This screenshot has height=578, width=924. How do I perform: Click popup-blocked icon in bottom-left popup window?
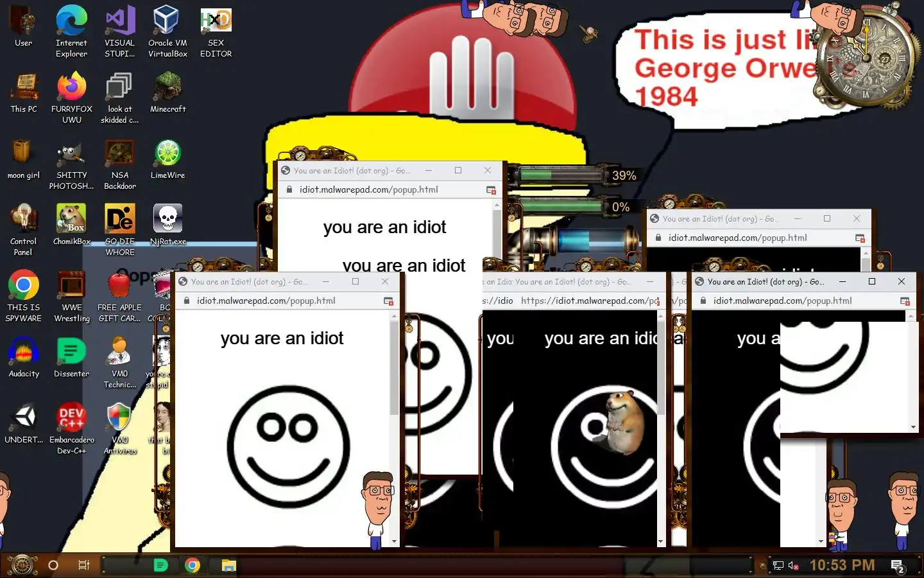click(388, 301)
